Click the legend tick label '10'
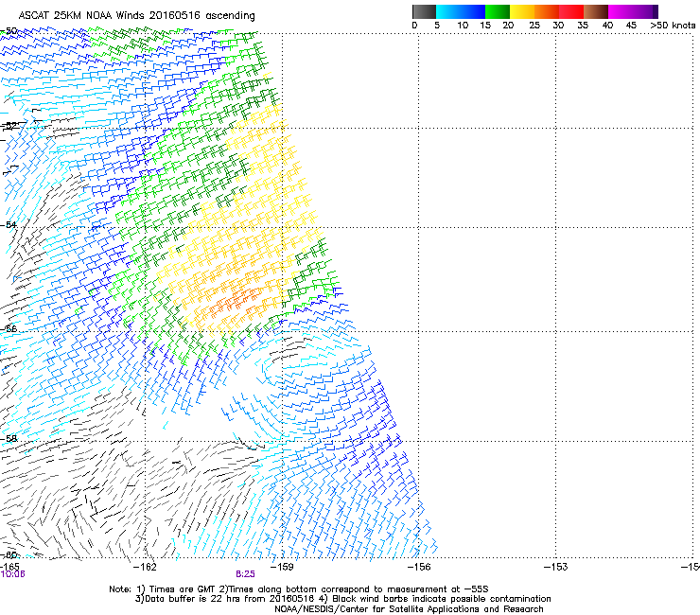 (463, 26)
